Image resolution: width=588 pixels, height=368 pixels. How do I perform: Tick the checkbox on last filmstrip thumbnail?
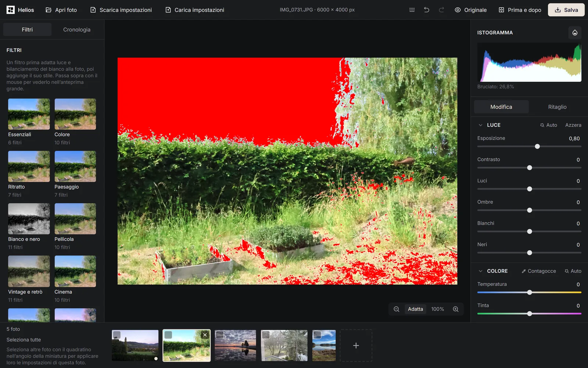point(318,335)
